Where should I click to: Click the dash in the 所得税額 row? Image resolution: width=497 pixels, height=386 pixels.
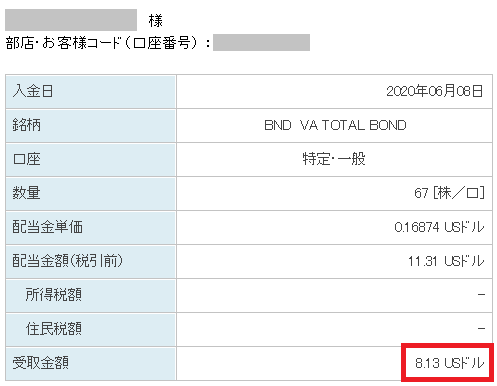[x=481, y=295]
